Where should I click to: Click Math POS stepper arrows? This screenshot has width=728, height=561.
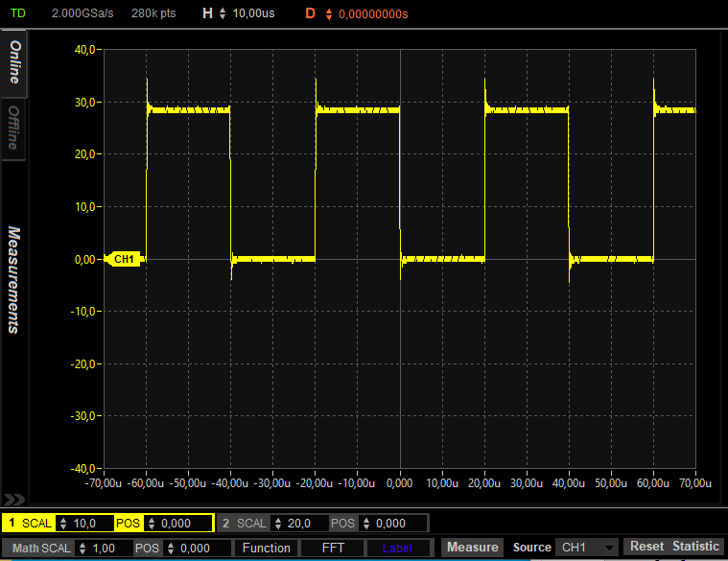(171, 548)
